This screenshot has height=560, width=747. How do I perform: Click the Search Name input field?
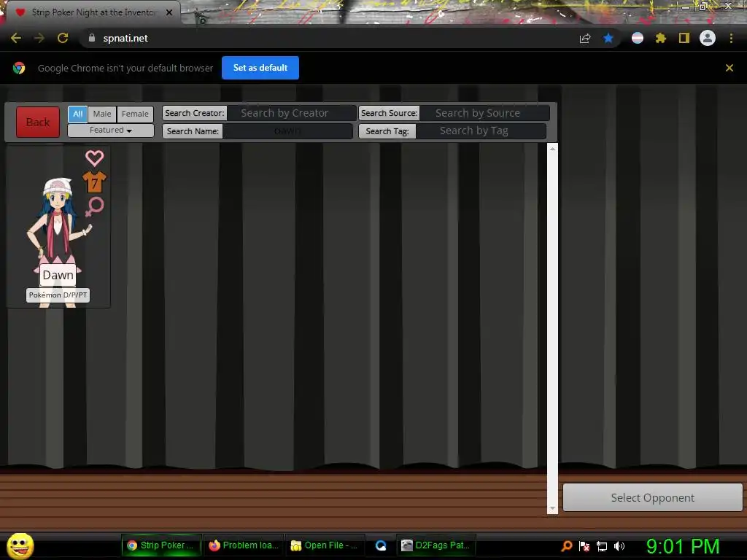287,131
